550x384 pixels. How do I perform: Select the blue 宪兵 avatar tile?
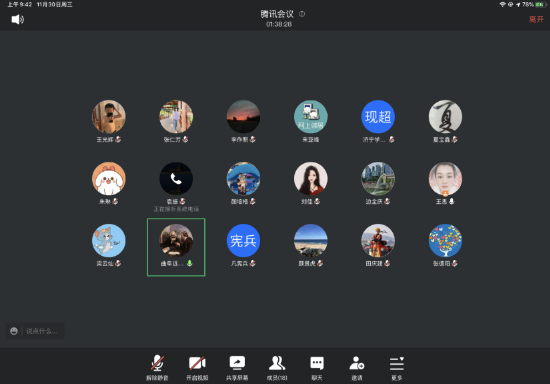click(243, 241)
